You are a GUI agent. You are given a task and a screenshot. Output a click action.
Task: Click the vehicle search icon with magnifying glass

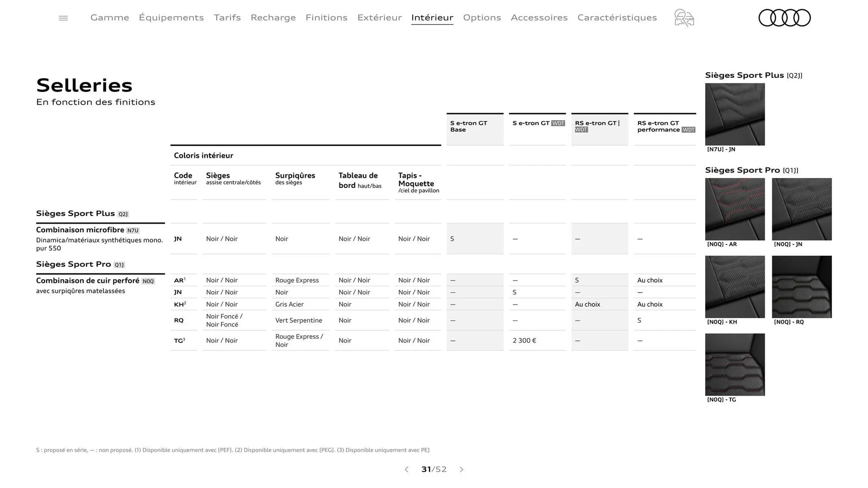point(684,18)
